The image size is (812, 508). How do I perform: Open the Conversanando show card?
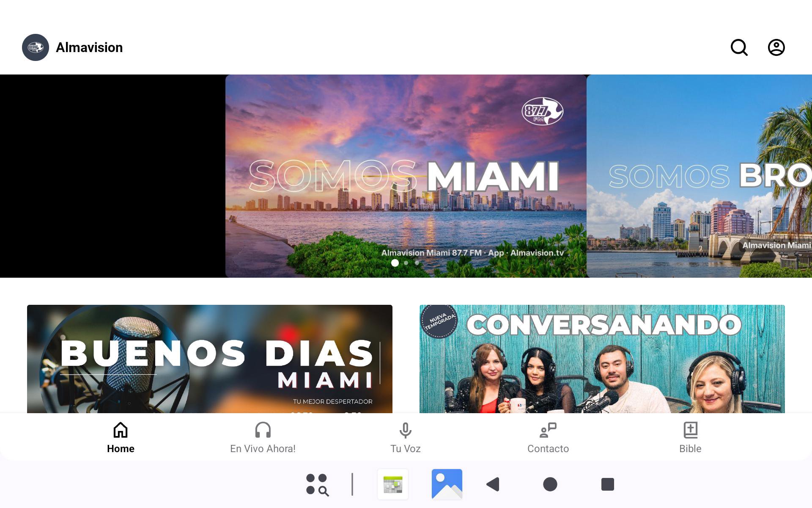602,359
